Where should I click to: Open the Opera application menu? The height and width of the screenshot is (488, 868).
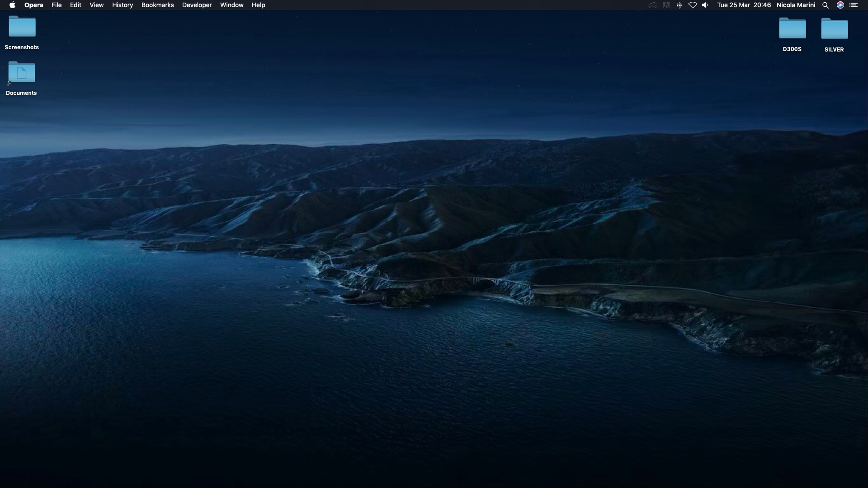click(34, 5)
